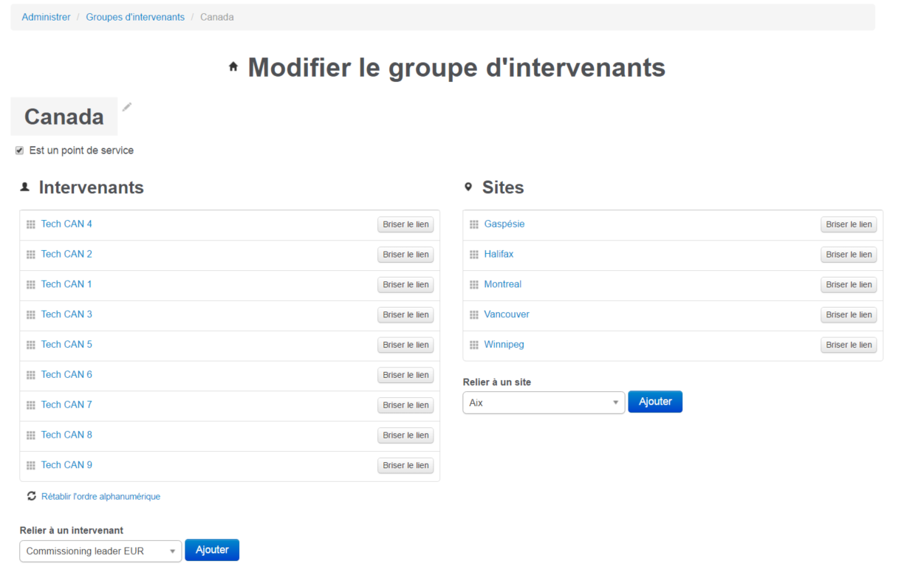Click Ajouter under Relier à un intervenant
The height and width of the screenshot is (575, 924).
pos(212,550)
